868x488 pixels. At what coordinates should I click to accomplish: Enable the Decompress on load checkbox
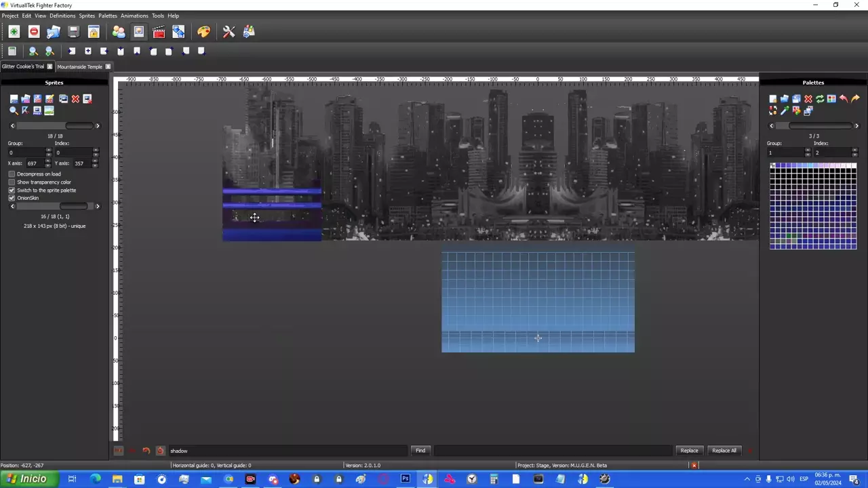[12, 174]
